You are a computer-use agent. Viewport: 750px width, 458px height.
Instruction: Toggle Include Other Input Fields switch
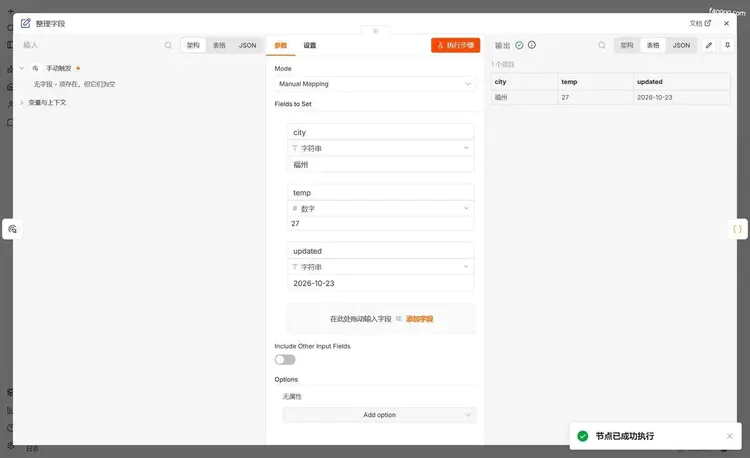click(285, 360)
